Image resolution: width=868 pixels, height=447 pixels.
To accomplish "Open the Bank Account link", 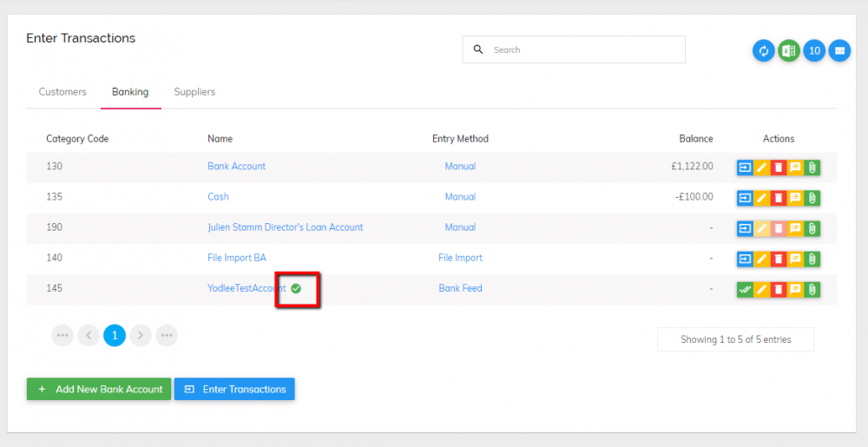I will (236, 166).
